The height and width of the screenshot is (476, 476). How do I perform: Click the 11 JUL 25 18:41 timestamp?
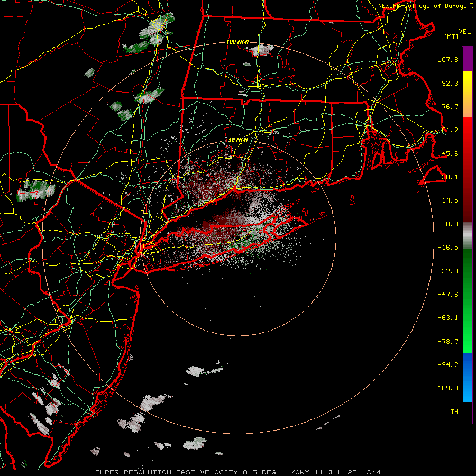pos(350,472)
